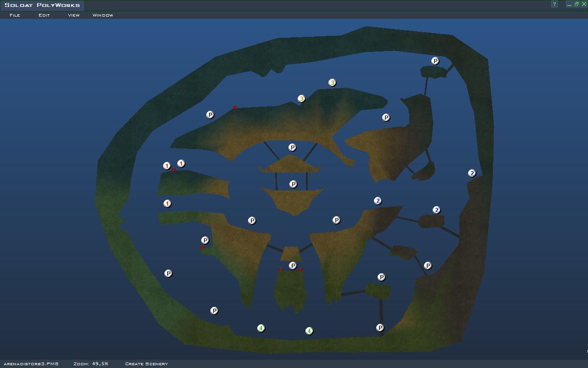Select the uppermost yellow 3 spawn marker

click(x=332, y=83)
